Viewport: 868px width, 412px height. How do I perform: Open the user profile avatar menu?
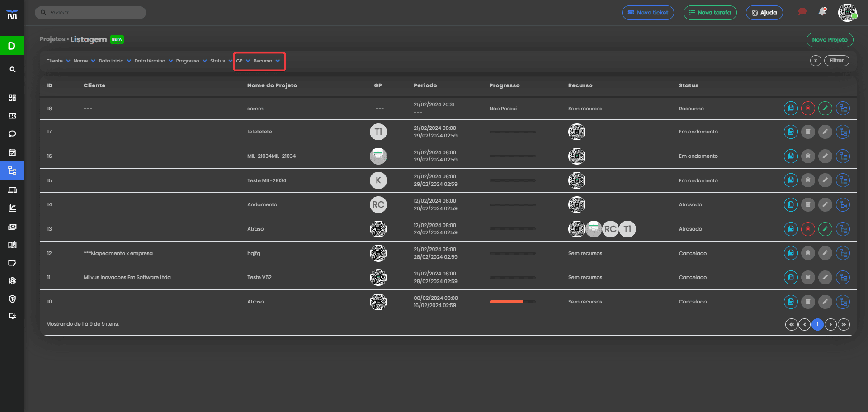coord(847,13)
